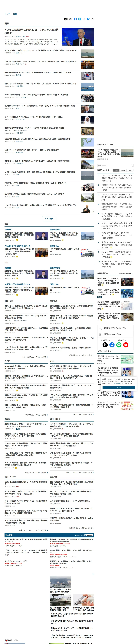Bookmark the page on Hatena
This screenshot has height=644, width=138.
click(x=80, y=19)
